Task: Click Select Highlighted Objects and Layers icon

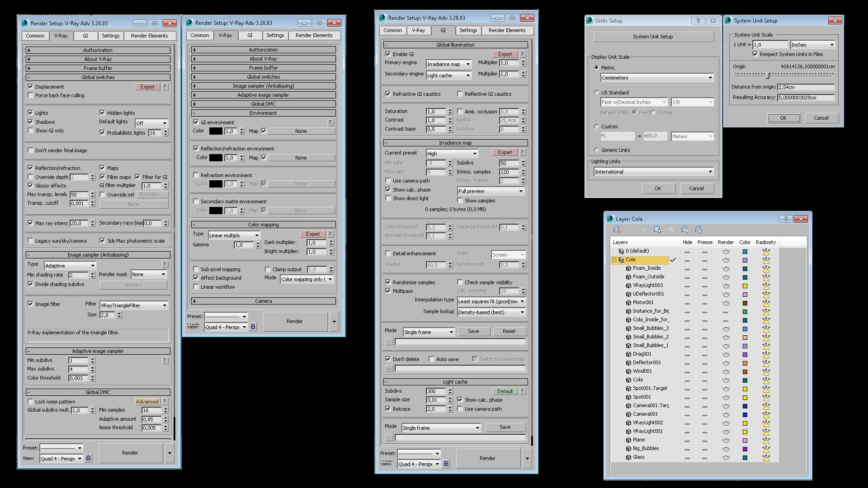Action: point(657,230)
